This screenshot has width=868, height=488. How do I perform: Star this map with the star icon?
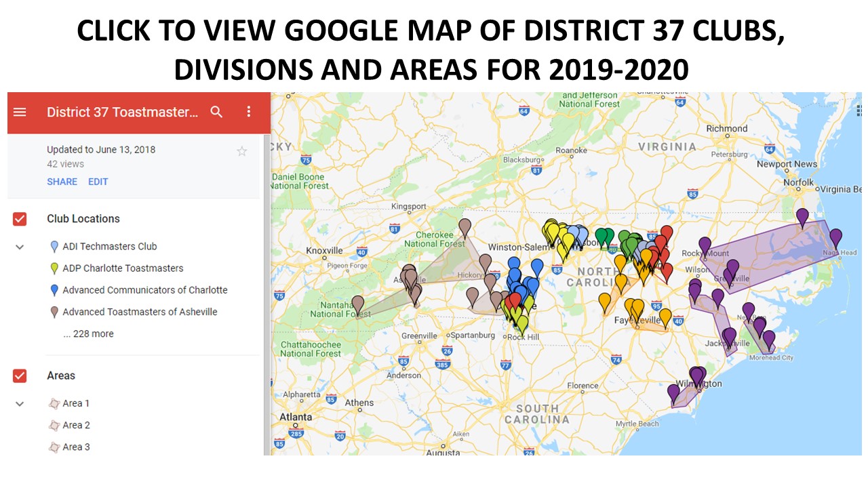[x=241, y=151]
